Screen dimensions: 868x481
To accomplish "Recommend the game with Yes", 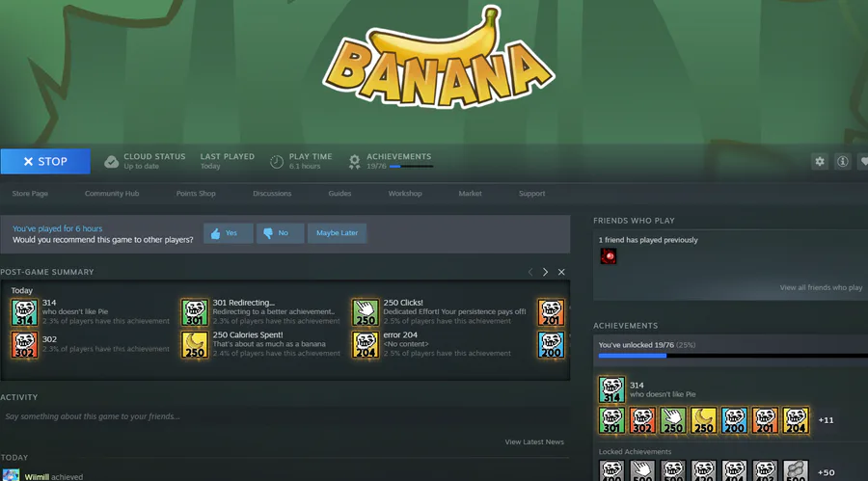I will 228,233.
